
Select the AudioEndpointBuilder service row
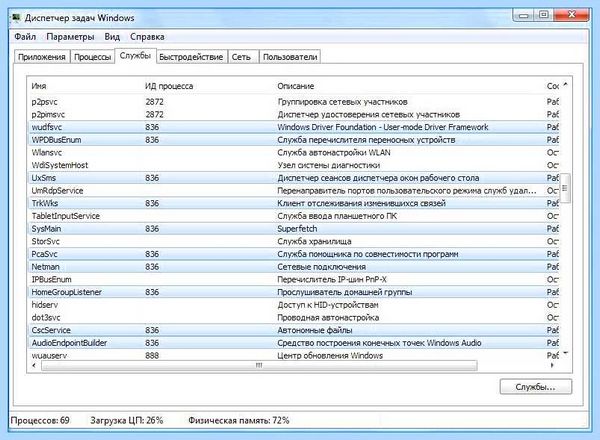[x=295, y=343]
